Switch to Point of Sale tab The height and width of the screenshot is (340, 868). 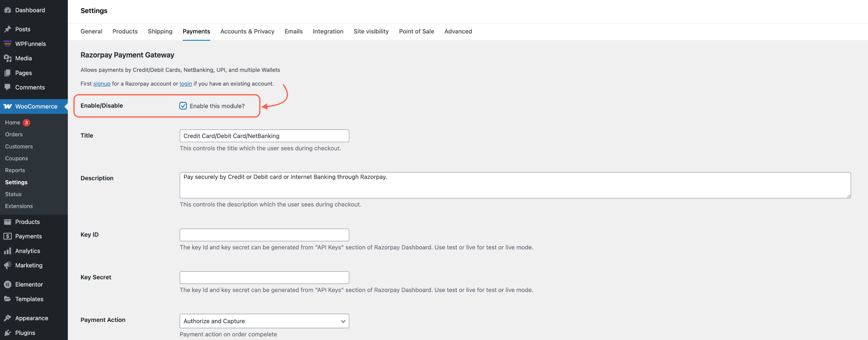click(x=416, y=31)
